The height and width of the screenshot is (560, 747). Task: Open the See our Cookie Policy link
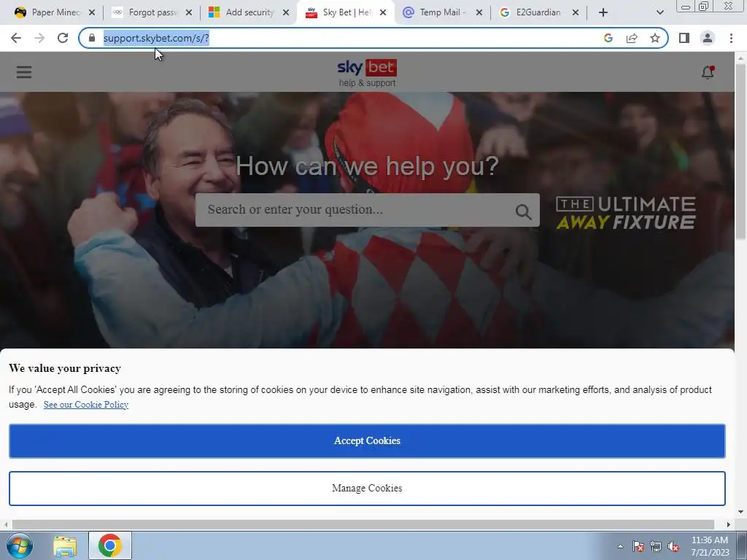[x=86, y=404]
